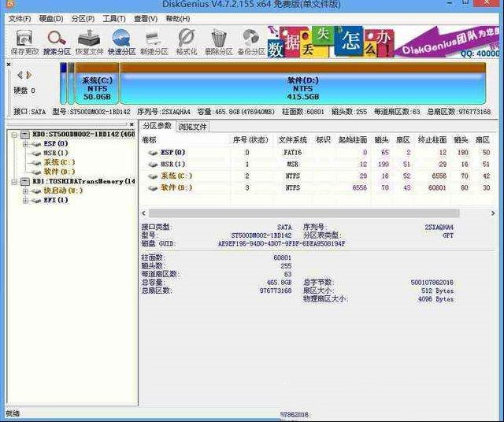Expand the ESP(0) tree node
504x422 pixels.
pyautogui.click(x=25, y=144)
